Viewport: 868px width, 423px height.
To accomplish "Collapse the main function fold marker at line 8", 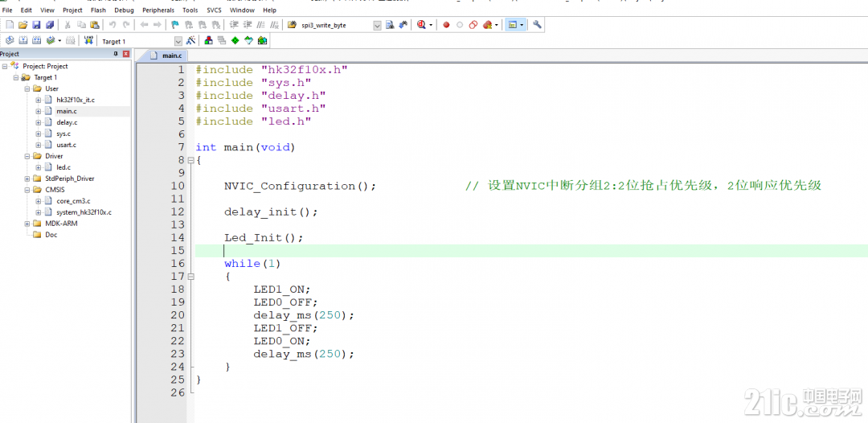I will [191, 160].
